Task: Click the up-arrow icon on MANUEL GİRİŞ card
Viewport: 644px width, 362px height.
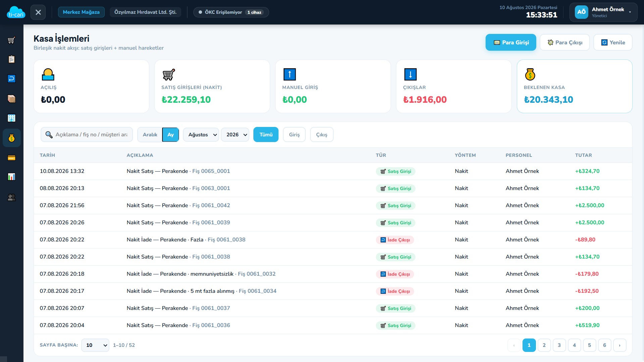Action: coord(290,74)
